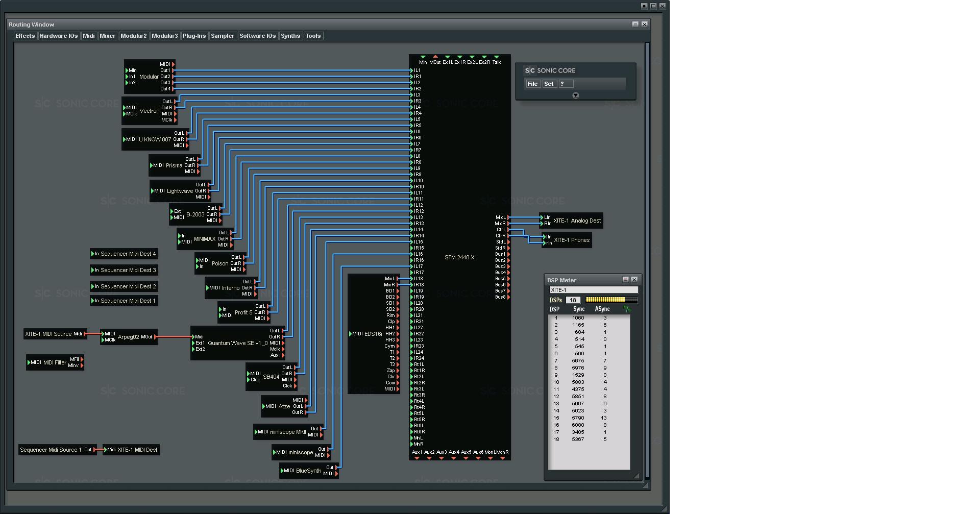Click the MOut port of Arpeg02
Image resolution: width=980 pixels, height=514 pixels.
[155, 337]
